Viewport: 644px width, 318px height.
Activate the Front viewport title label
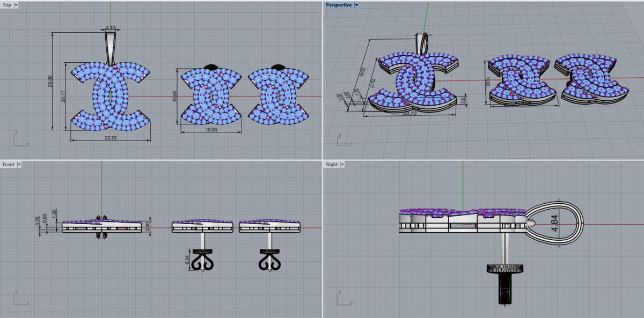pyautogui.click(x=9, y=165)
